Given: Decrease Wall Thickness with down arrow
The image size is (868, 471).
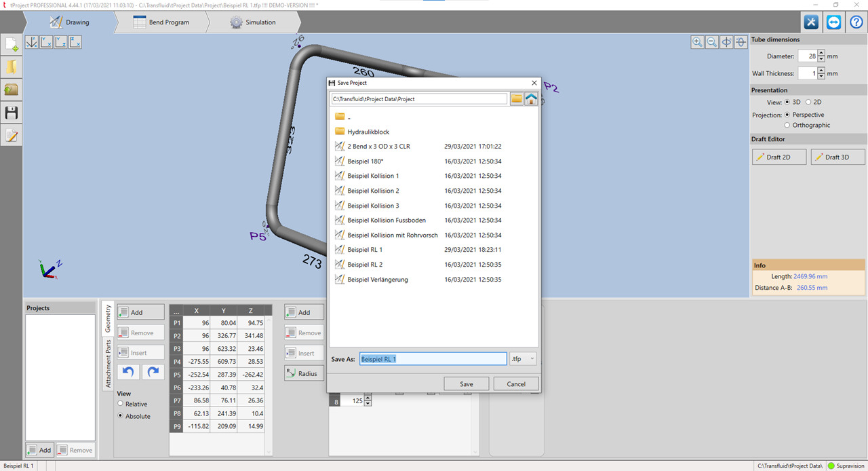Looking at the screenshot, I should (x=821, y=76).
